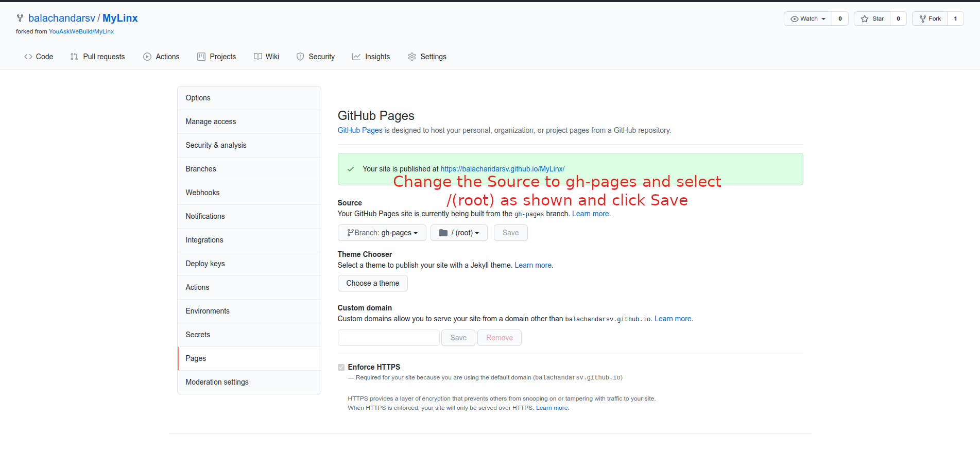The image size is (980, 451).
Task: Expand the Branch: gh-pages dropdown
Action: [382, 233]
